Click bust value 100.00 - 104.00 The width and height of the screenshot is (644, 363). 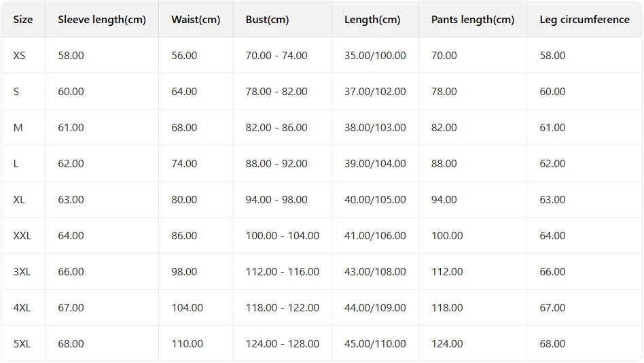282,236
